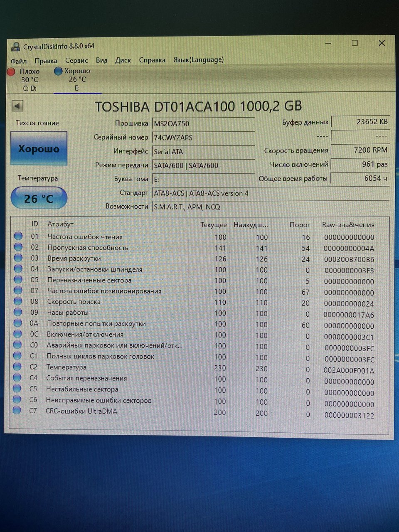This screenshot has width=399, height=532.
Task: Click the CrystalDiskInfo title bar app icon
Action: point(16,47)
